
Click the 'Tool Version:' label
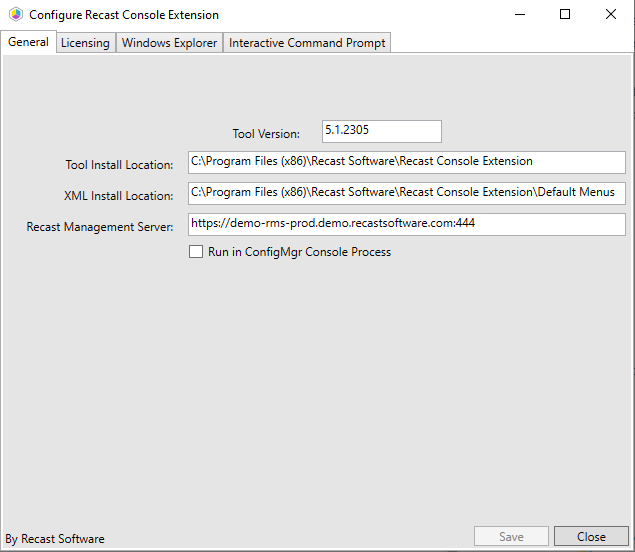click(266, 134)
